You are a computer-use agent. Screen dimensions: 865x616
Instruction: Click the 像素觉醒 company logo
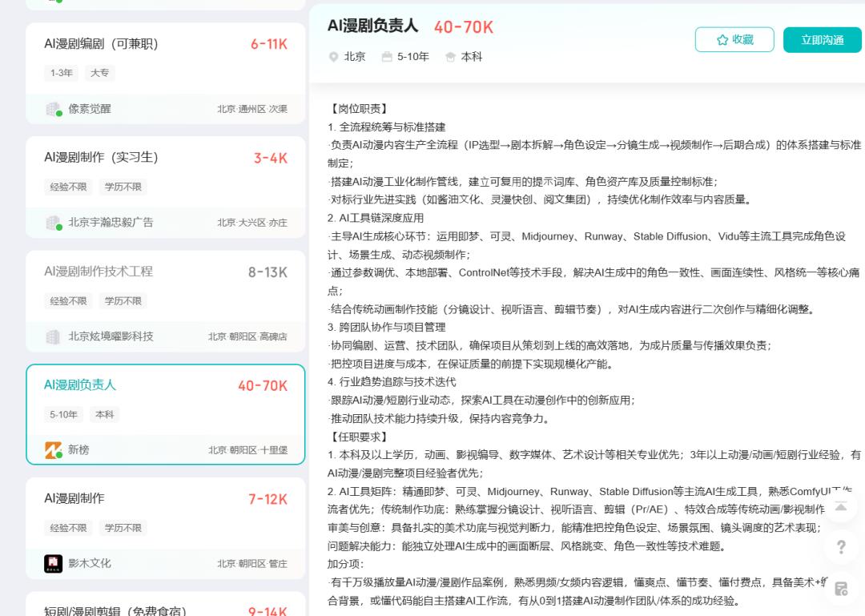tap(50, 108)
